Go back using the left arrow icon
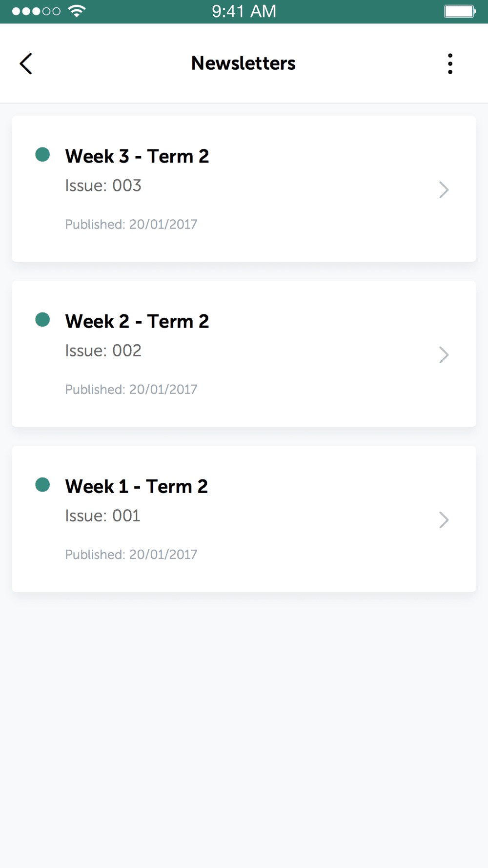Image resolution: width=488 pixels, height=868 pixels. tap(26, 63)
